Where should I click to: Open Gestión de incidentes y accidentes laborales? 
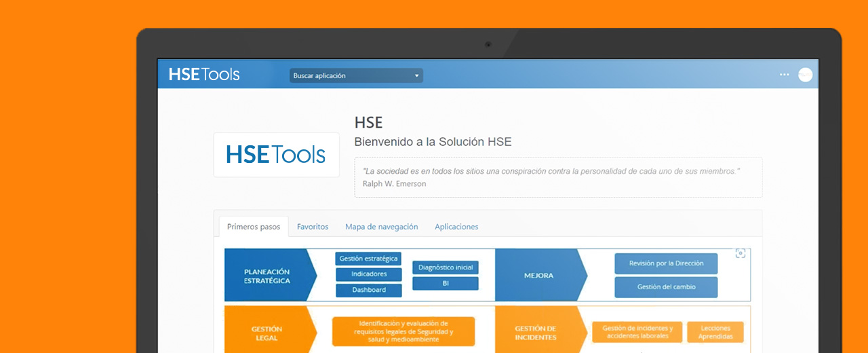tap(637, 332)
